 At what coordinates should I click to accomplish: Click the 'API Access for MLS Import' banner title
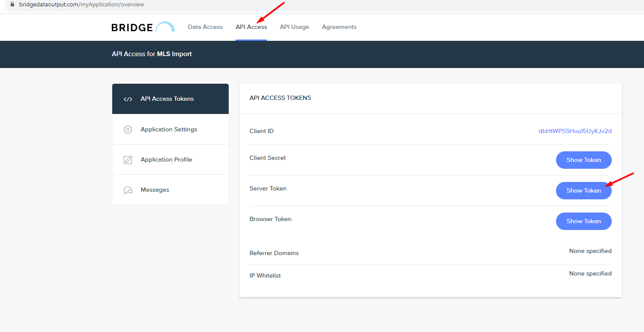(152, 54)
